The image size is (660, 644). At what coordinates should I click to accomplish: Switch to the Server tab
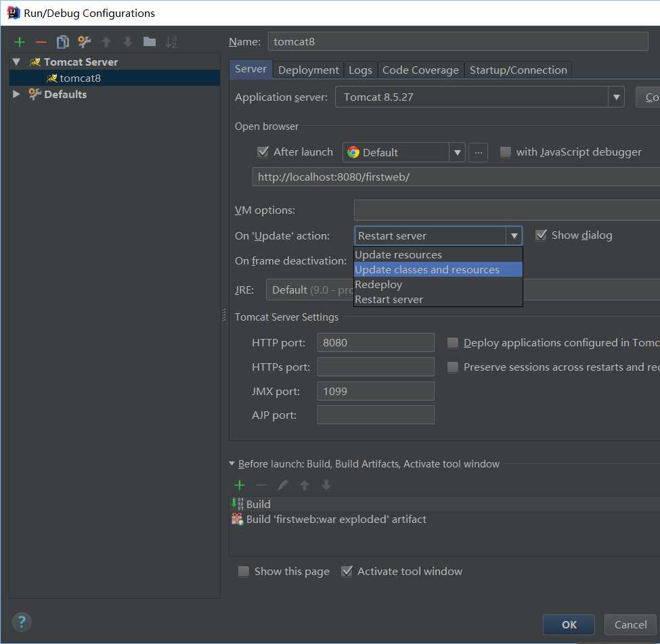[250, 70]
